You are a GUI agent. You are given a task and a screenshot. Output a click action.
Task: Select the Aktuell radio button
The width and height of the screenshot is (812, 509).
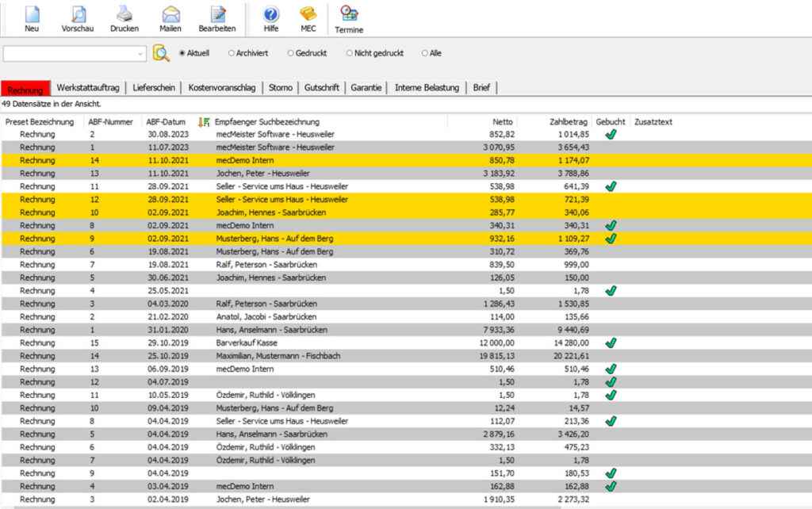[182, 53]
